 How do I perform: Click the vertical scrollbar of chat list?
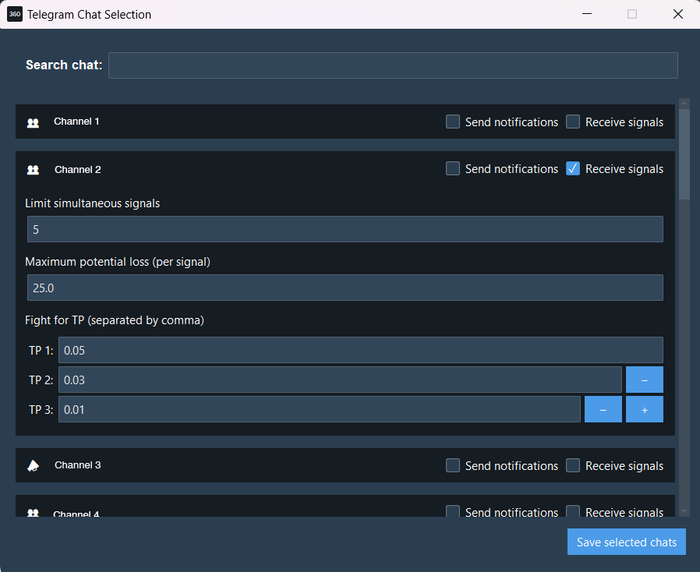pyautogui.click(x=684, y=150)
